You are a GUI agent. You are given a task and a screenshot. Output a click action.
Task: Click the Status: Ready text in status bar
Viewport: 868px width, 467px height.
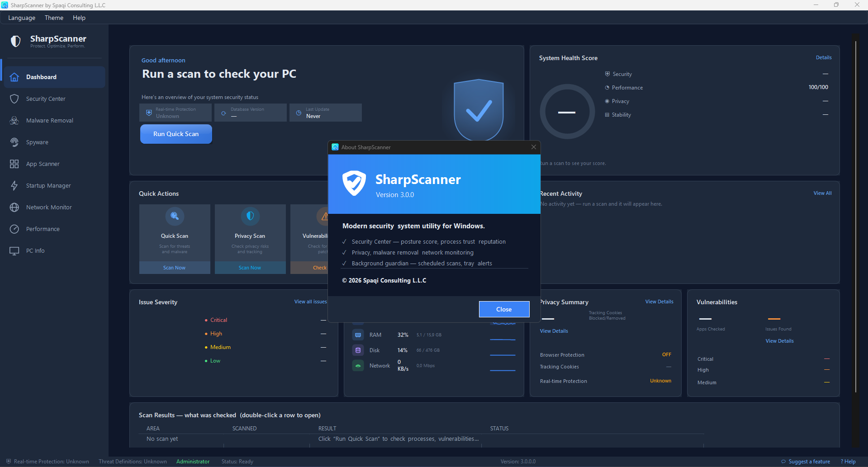point(237,462)
